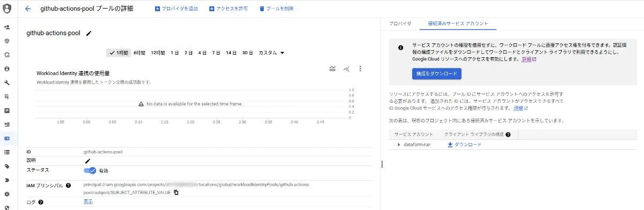Edit the github-actions-pool name pencil icon
Screen dimensions: 644x210
click(89, 33)
